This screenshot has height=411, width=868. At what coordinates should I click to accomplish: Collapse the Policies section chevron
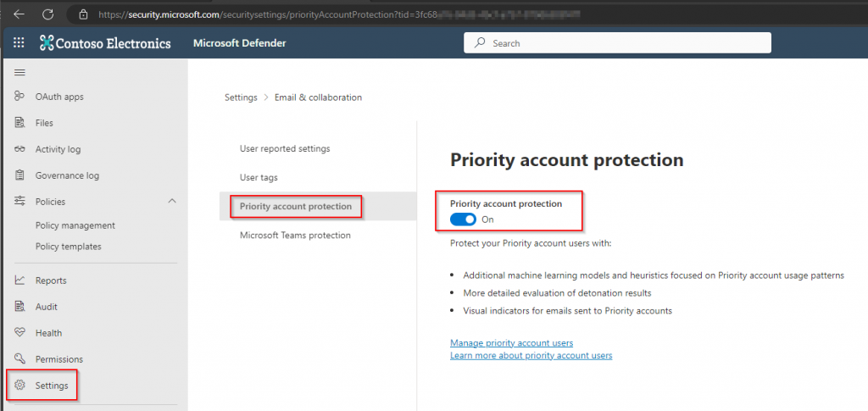pyautogui.click(x=172, y=202)
